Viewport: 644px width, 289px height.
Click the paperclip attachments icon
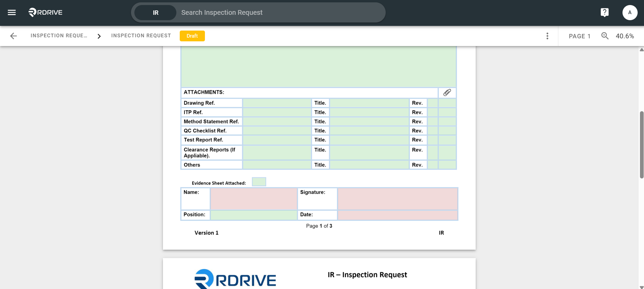click(447, 92)
